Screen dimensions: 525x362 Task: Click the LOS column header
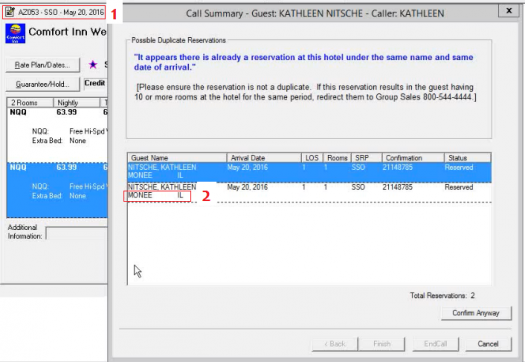click(312, 158)
